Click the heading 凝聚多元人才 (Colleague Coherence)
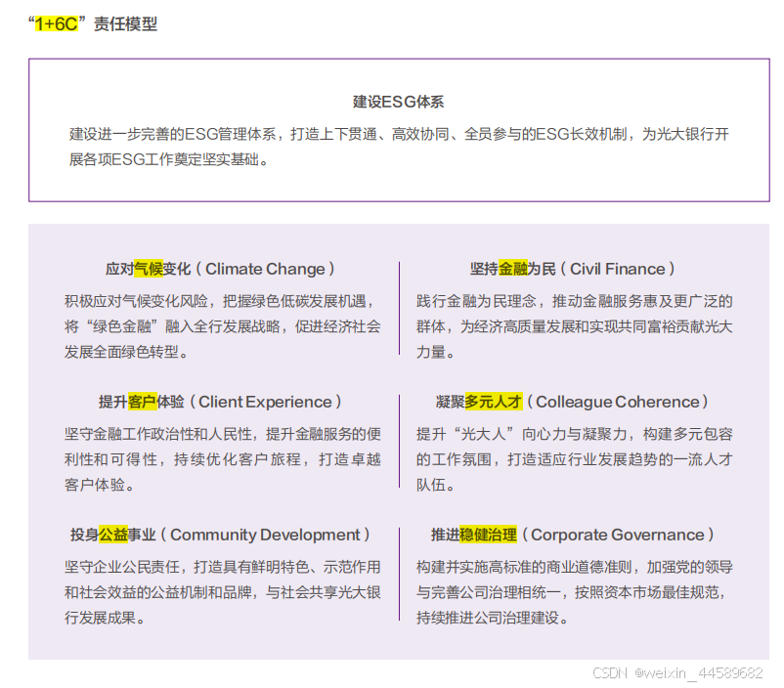Image resolution: width=784 pixels, height=688 pixels. pos(572,402)
